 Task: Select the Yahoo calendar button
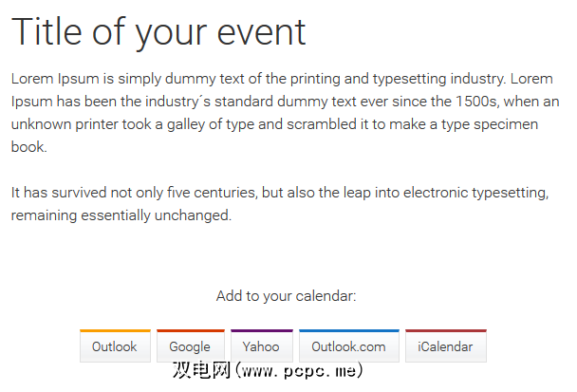coord(261,346)
